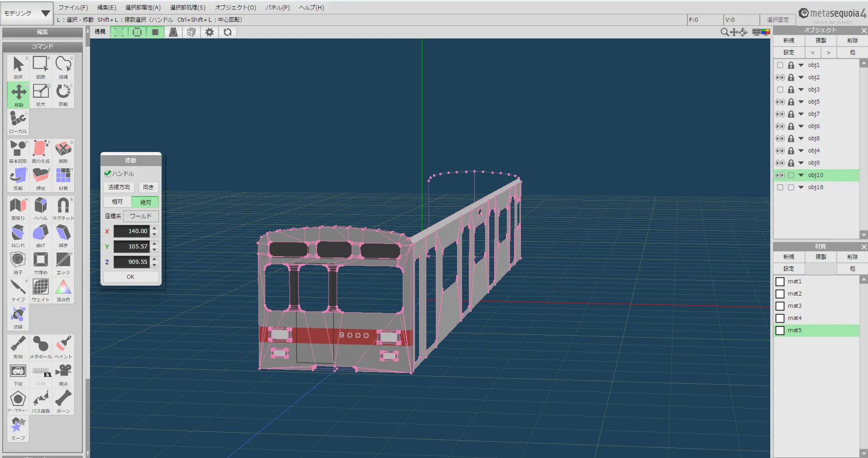Viewport: 868px width, 458px height.
Task: Choose the Lasso (投縄) selection tool
Action: 63,67
